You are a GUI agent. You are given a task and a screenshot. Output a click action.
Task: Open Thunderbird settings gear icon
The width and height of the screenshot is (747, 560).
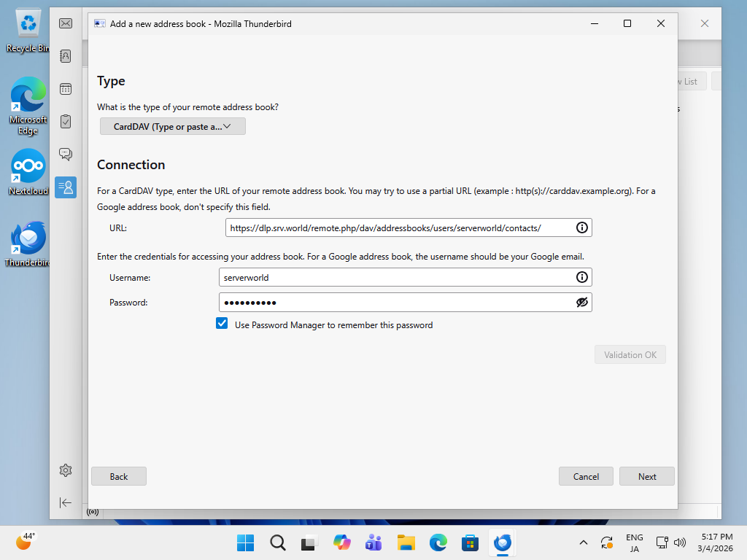point(66,470)
